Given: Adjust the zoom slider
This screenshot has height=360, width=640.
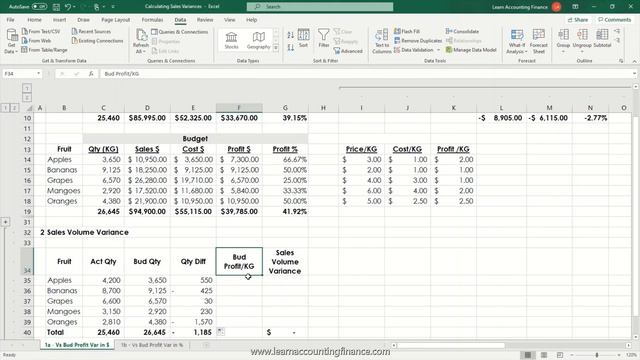Looking at the screenshot, I should click(596, 355).
